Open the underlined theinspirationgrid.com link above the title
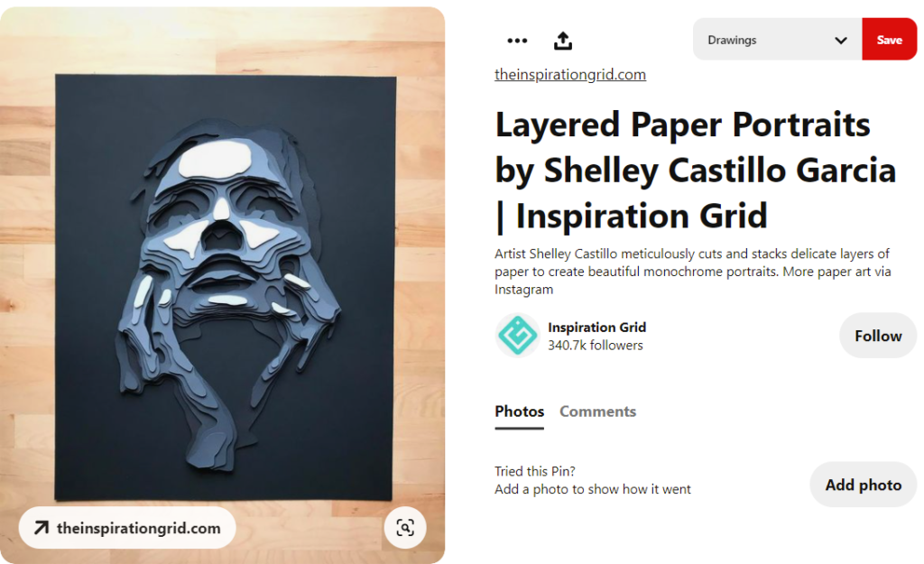The width and height of the screenshot is (924, 564). coord(570,74)
